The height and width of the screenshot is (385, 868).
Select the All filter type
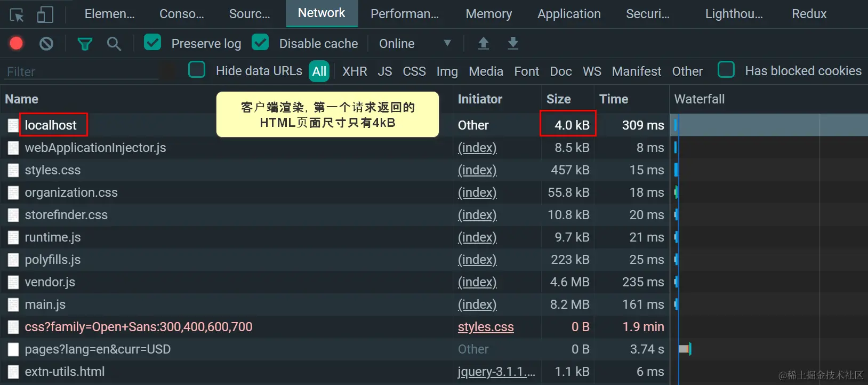tap(319, 71)
